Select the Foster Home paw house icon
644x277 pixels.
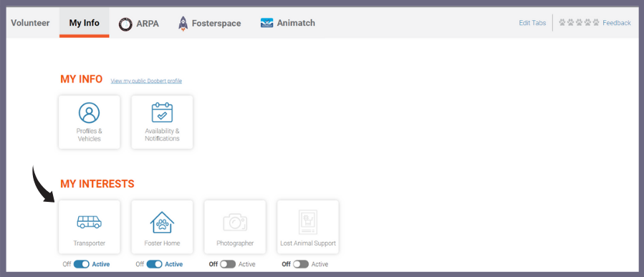pyautogui.click(x=162, y=222)
